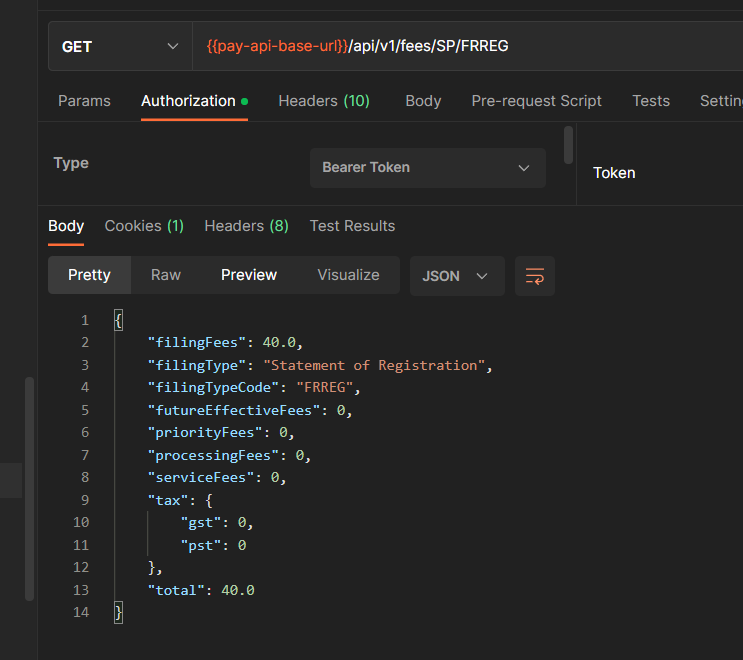Toggle the line wrap icon
The width and height of the screenshot is (743, 660).
535,276
